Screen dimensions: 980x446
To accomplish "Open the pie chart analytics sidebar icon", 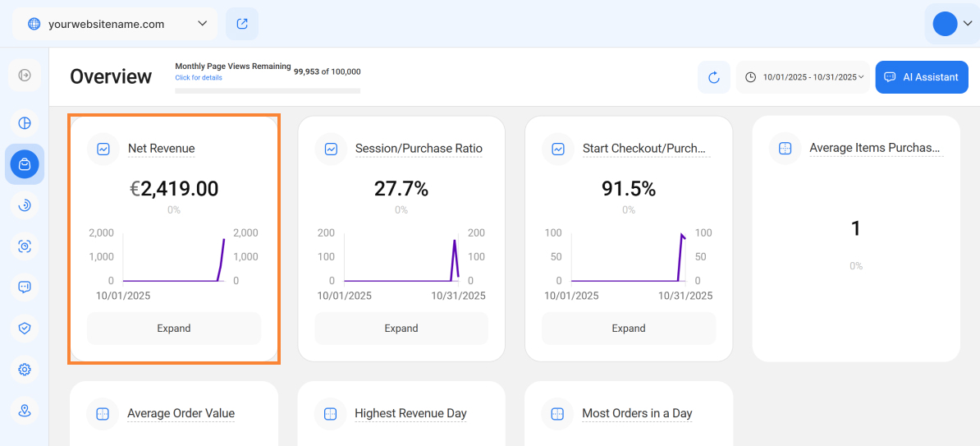I will [25, 123].
